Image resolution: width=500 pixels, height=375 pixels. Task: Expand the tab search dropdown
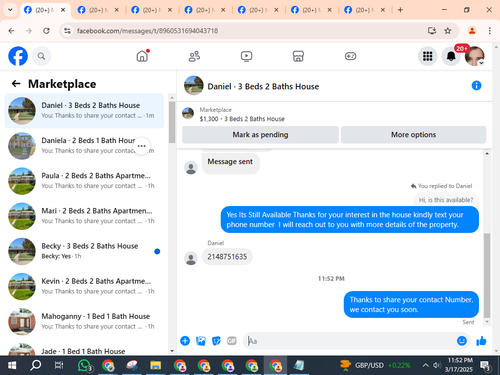point(10,10)
